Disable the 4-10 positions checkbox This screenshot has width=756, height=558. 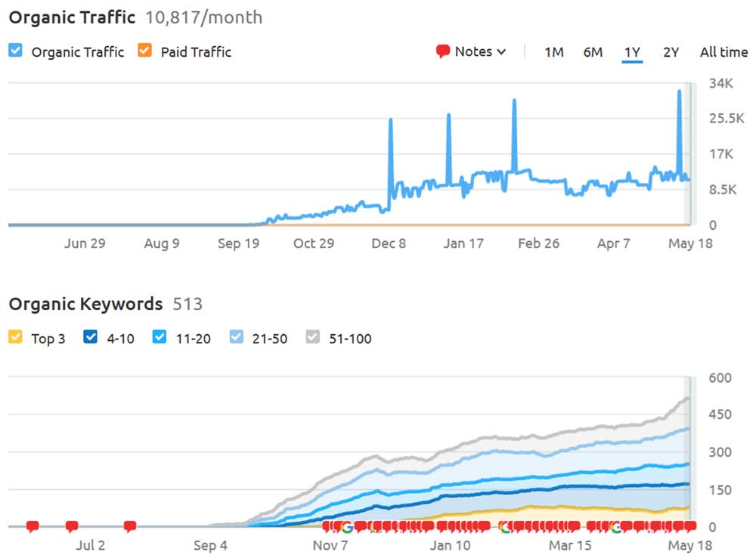click(x=91, y=338)
